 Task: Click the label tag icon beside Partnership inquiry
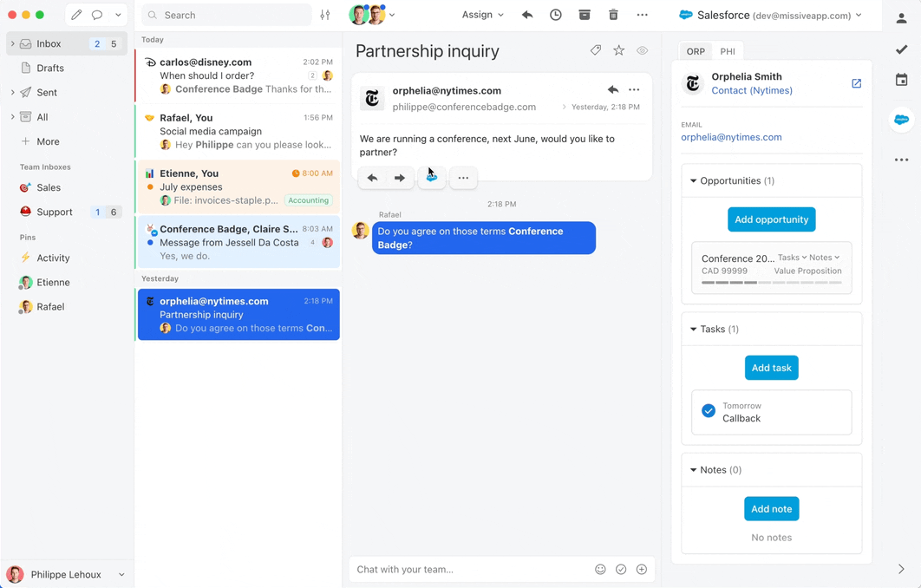(596, 51)
